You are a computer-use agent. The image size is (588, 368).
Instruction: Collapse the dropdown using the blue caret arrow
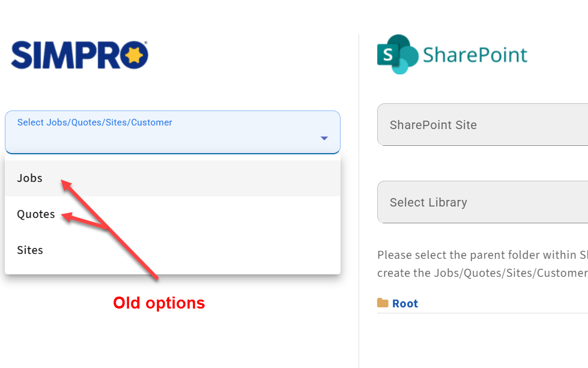click(324, 138)
